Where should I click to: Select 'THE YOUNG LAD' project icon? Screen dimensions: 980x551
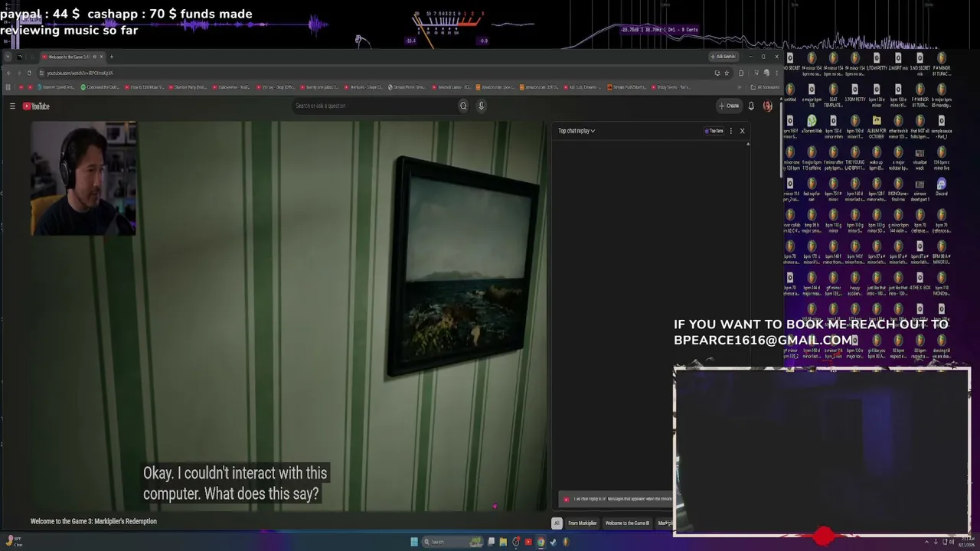(854, 158)
